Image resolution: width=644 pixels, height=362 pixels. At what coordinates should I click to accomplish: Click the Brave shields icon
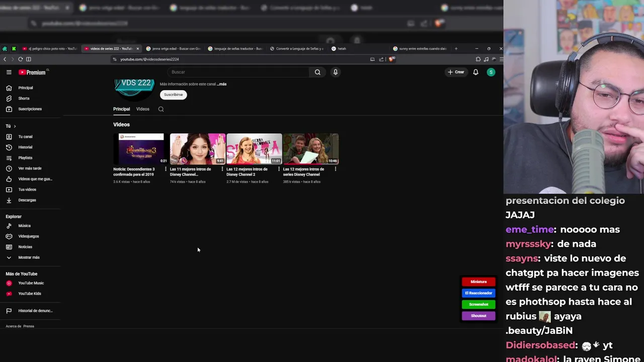391,59
